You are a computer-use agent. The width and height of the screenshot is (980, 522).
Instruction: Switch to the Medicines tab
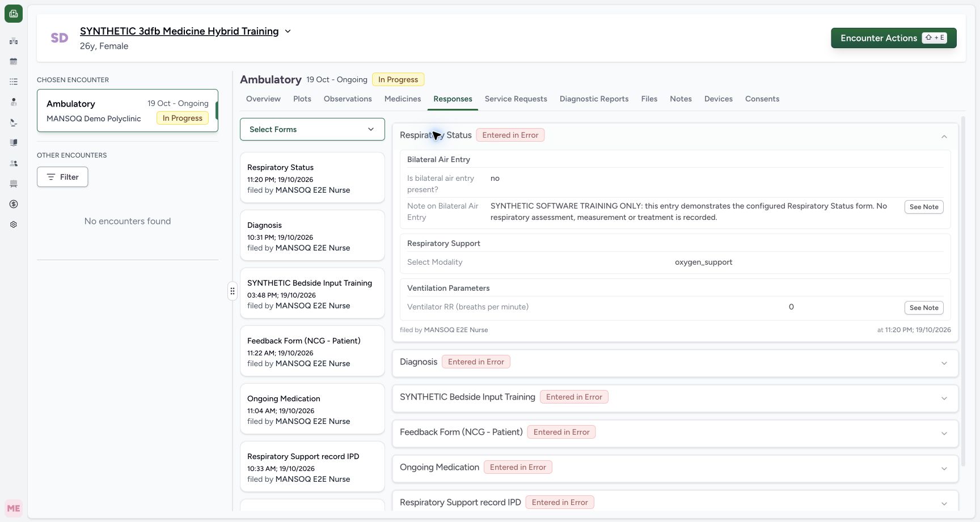403,99
